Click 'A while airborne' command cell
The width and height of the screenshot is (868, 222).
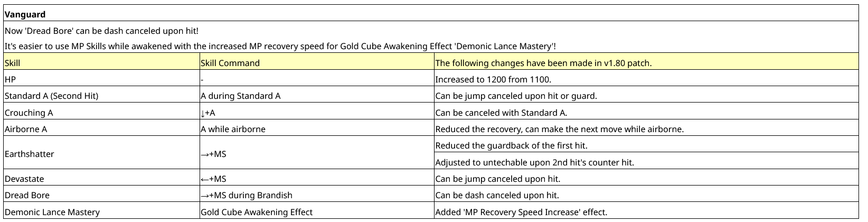[317, 128]
